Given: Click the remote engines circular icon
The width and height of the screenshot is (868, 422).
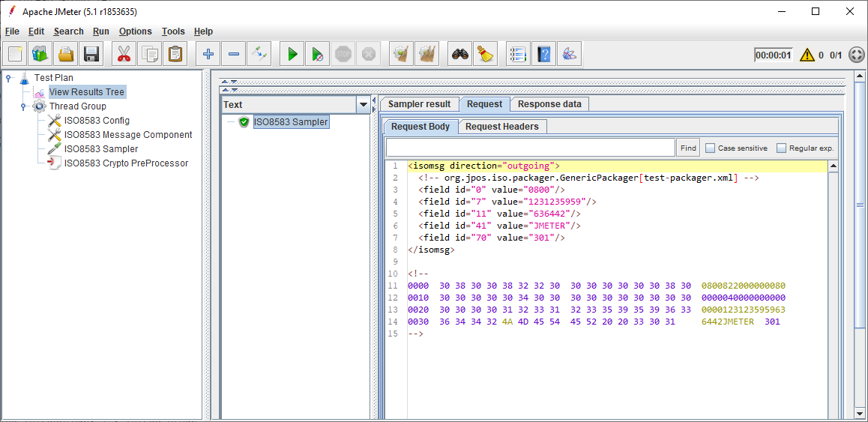Looking at the screenshot, I should 856,55.
